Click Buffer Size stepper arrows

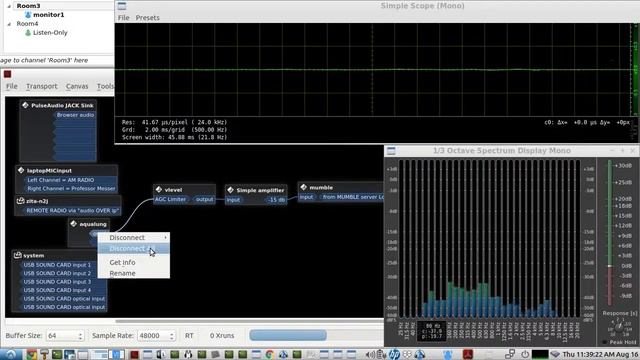pos(80,336)
